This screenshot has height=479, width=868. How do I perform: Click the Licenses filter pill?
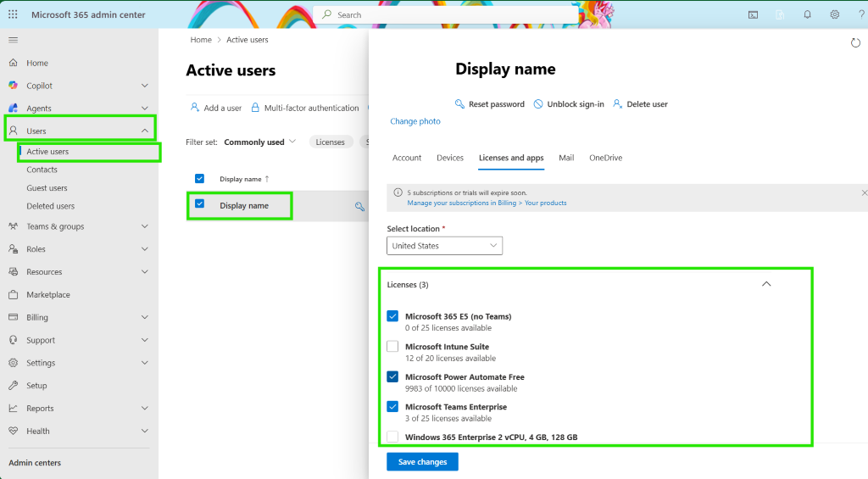330,142
